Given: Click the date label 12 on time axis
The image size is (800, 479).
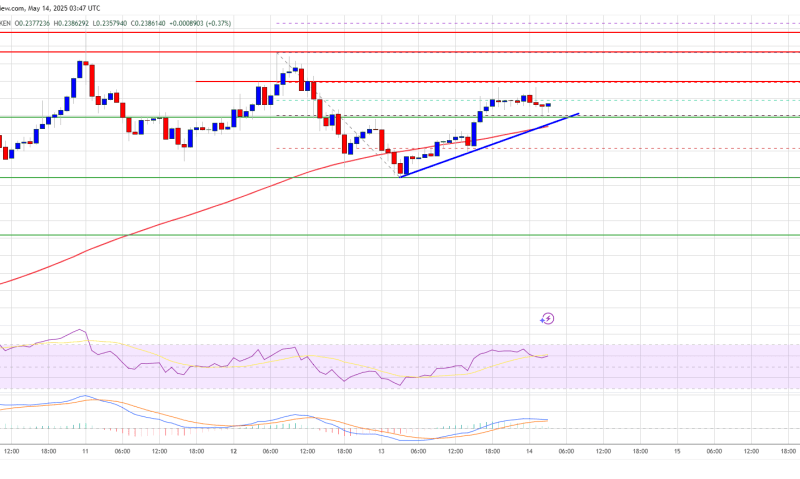Looking at the screenshot, I should coord(233,451).
